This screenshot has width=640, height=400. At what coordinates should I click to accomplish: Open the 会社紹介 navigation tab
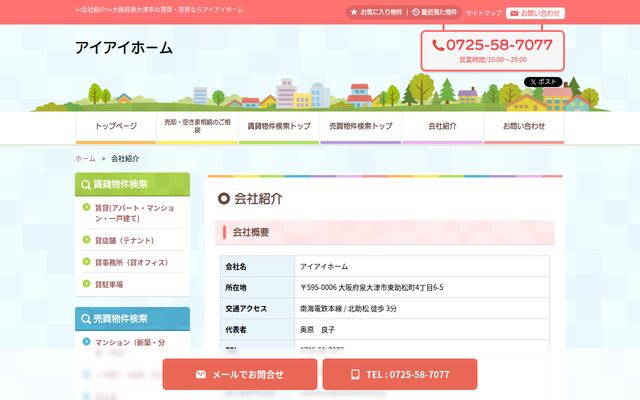(x=442, y=128)
